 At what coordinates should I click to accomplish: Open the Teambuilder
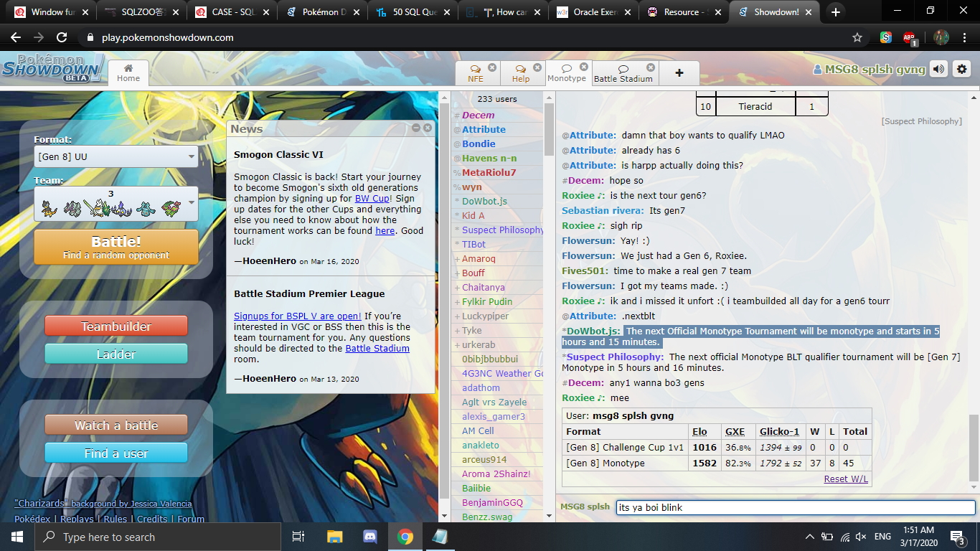coord(116,326)
